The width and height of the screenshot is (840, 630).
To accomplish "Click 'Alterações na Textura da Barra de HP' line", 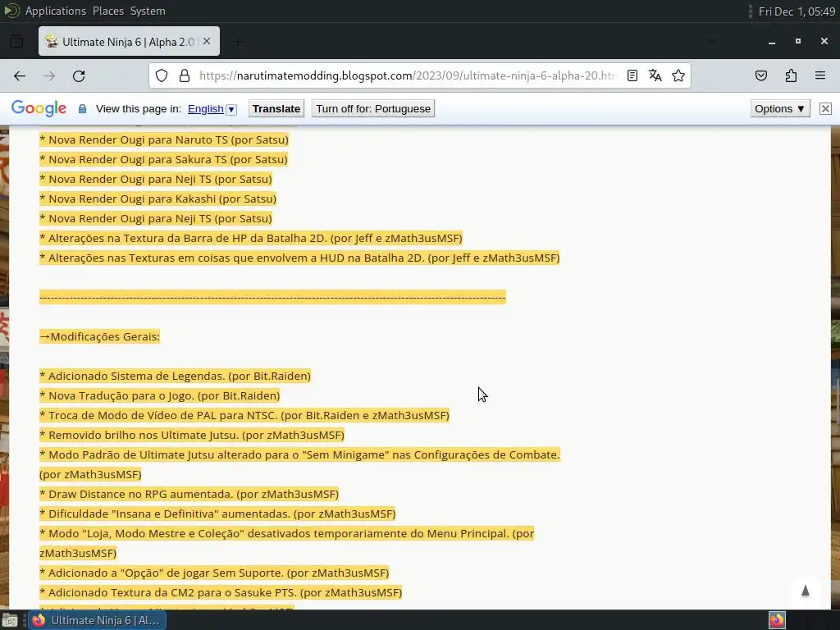I will coord(251,238).
